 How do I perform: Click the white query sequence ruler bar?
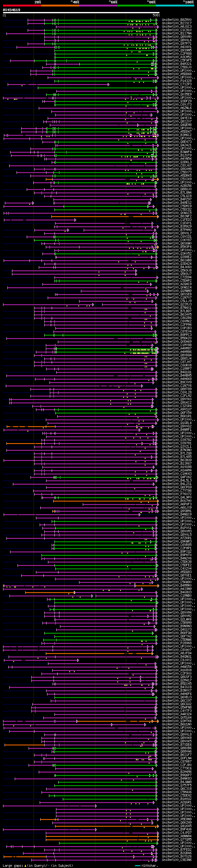coord(81,12)
